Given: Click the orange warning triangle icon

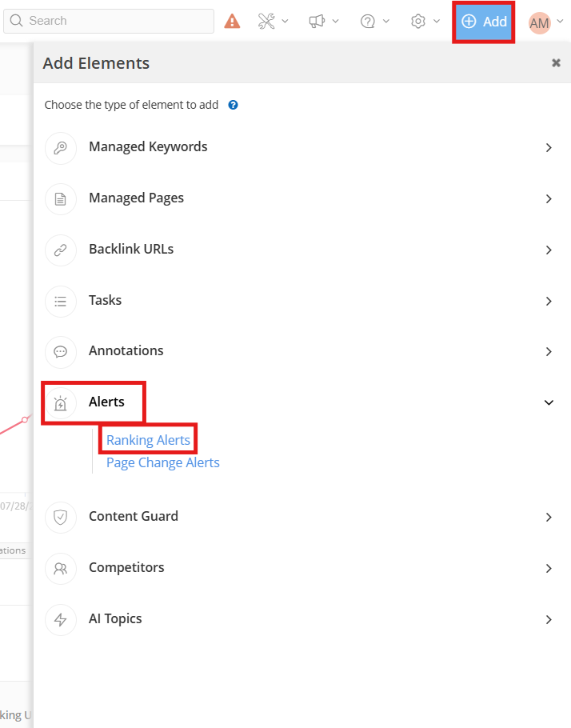Looking at the screenshot, I should point(232,22).
